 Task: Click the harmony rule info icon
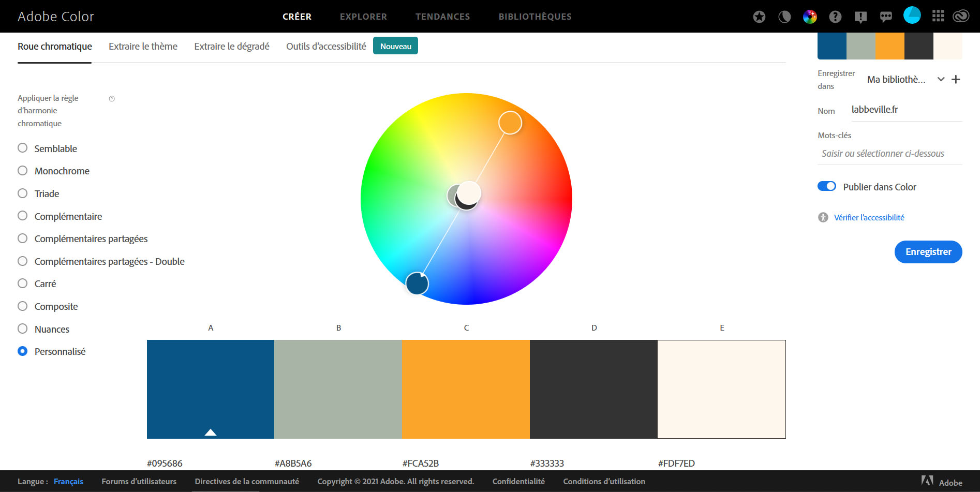(x=112, y=98)
